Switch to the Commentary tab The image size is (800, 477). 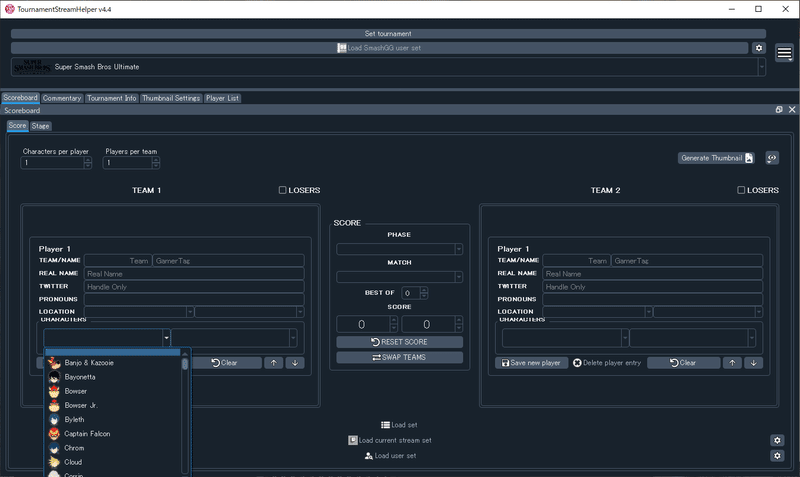(62, 98)
